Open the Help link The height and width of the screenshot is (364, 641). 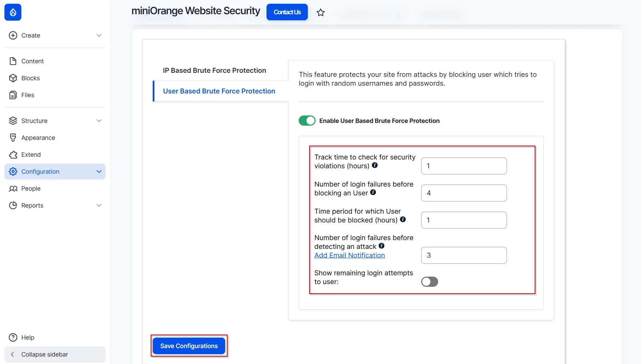[55, 338]
